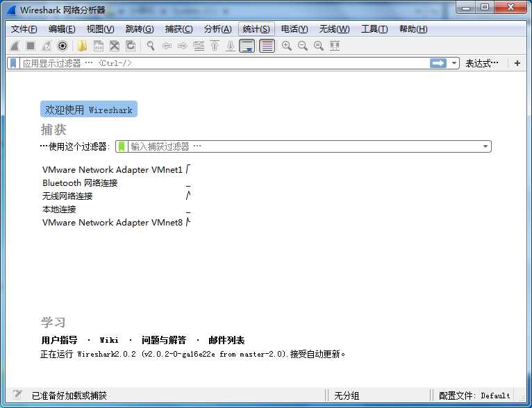Click 已准备好加载或捕获 status text

(69, 396)
